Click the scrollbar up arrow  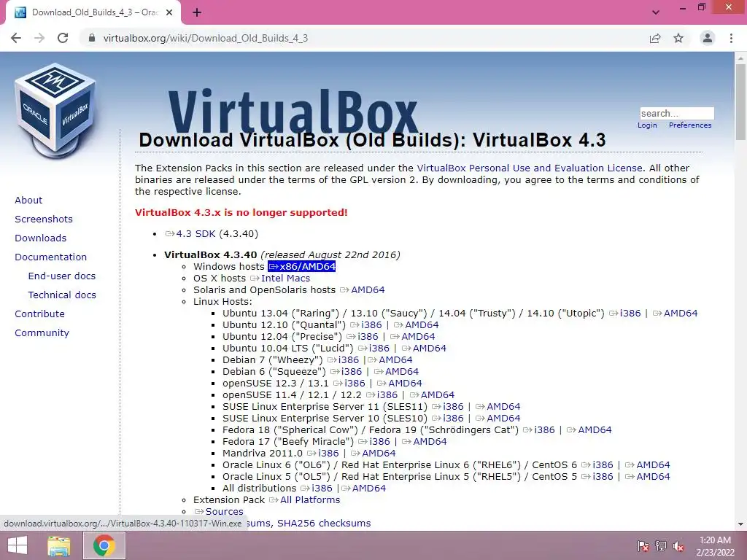[x=740, y=58]
